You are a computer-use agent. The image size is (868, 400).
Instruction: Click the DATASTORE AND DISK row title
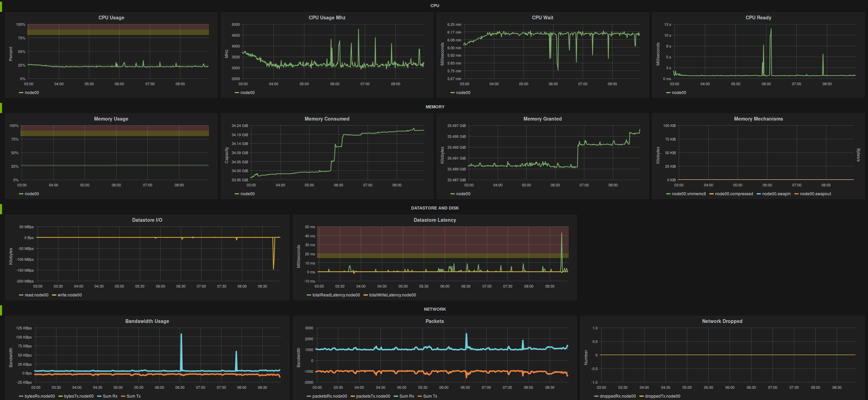(435, 208)
